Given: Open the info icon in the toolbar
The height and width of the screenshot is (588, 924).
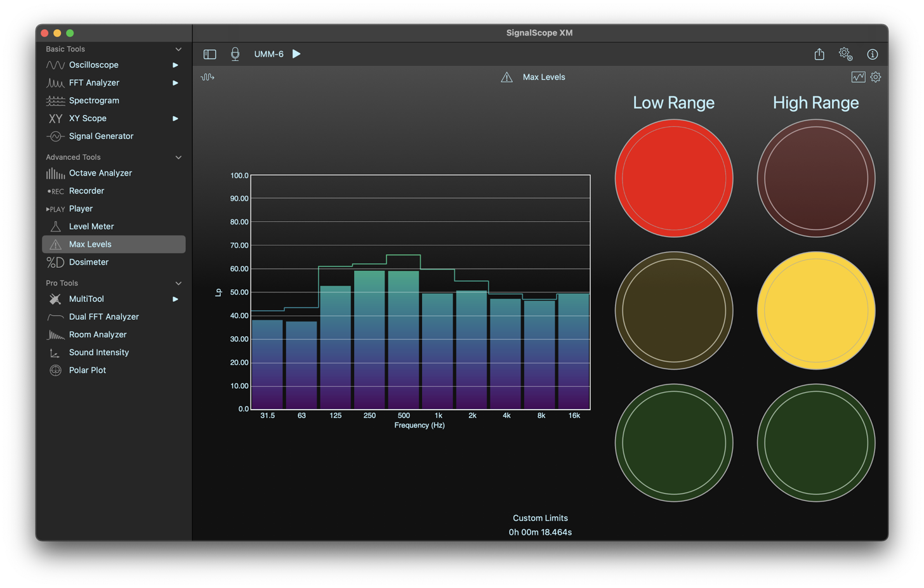Looking at the screenshot, I should pos(873,55).
